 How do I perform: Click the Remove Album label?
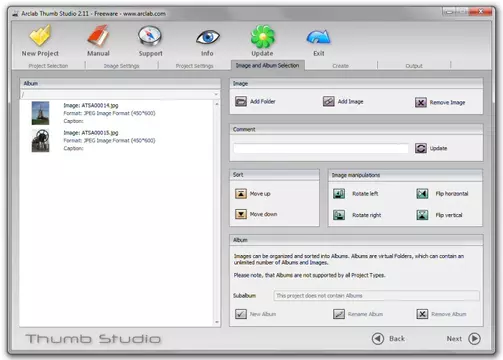coord(449,314)
